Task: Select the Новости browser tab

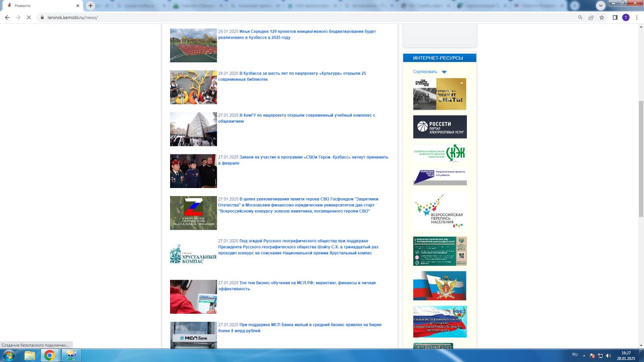Action: coord(42,6)
